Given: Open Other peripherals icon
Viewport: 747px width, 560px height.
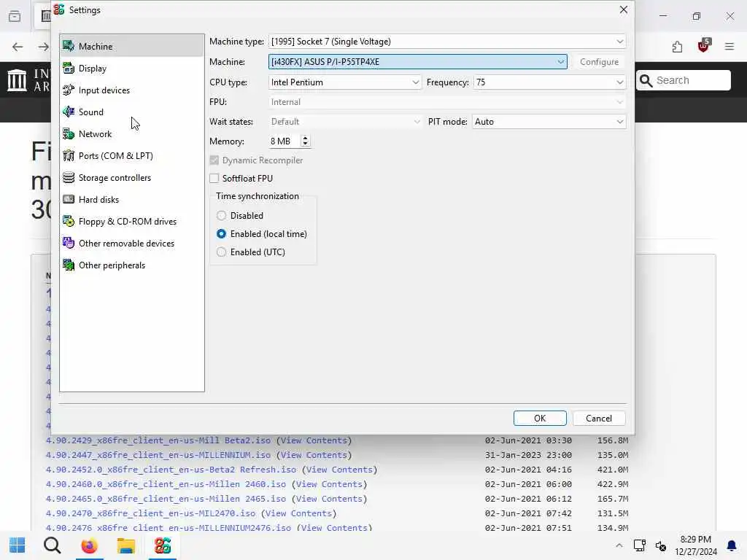Looking at the screenshot, I should click(x=69, y=265).
